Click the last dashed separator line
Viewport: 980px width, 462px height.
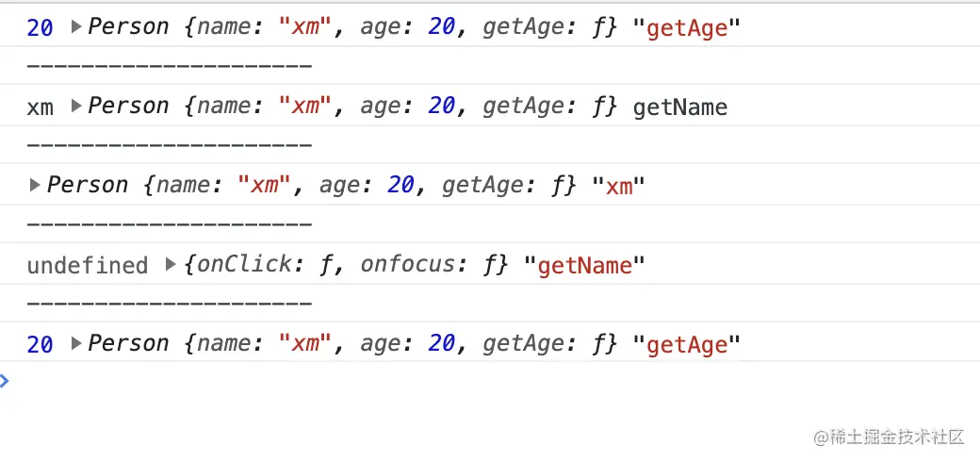(x=170, y=305)
